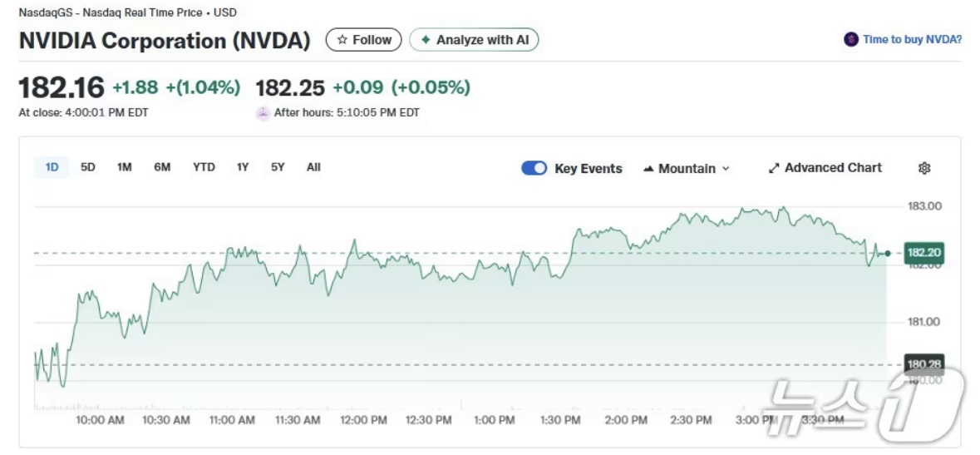Switch chart to YTD range

[204, 167]
